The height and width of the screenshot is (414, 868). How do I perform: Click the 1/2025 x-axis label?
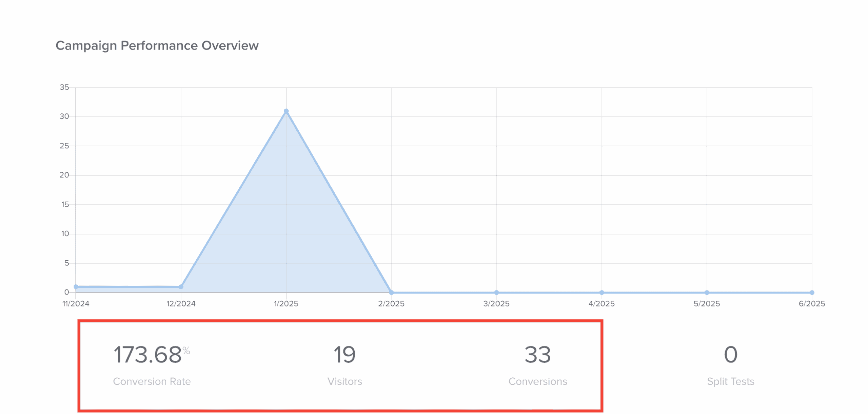(286, 304)
